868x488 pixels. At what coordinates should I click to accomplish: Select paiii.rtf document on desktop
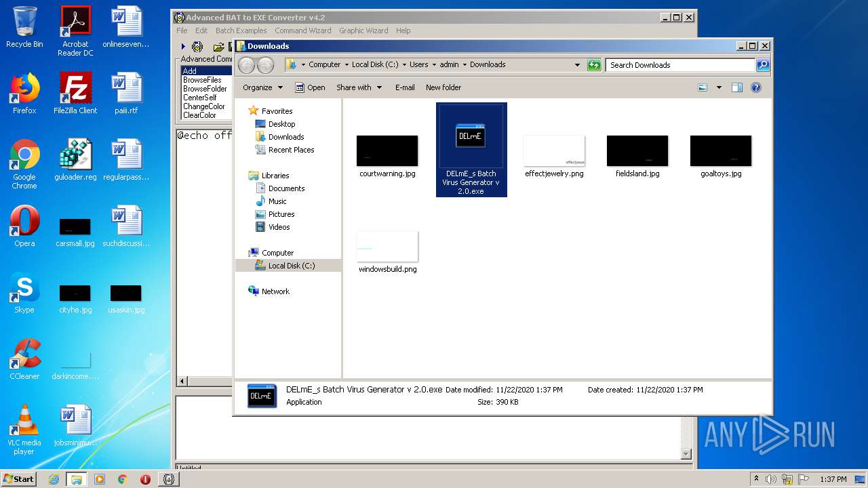click(126, 93)
